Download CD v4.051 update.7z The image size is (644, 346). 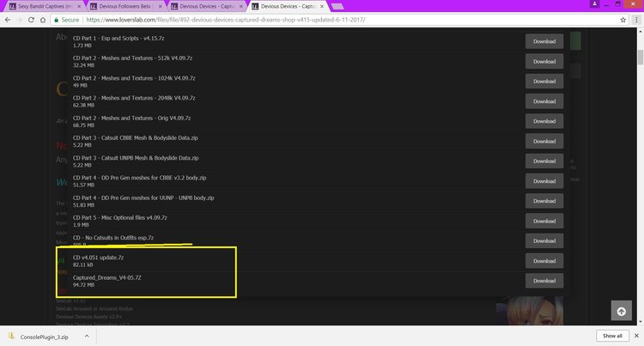[544, 261]
